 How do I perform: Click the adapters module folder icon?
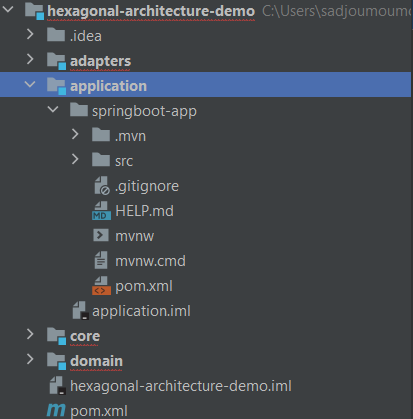pos(56,61)
